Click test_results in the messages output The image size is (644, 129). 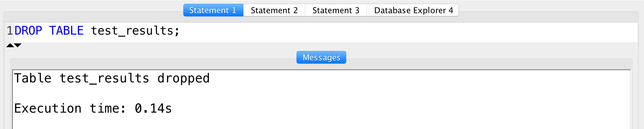104,78
